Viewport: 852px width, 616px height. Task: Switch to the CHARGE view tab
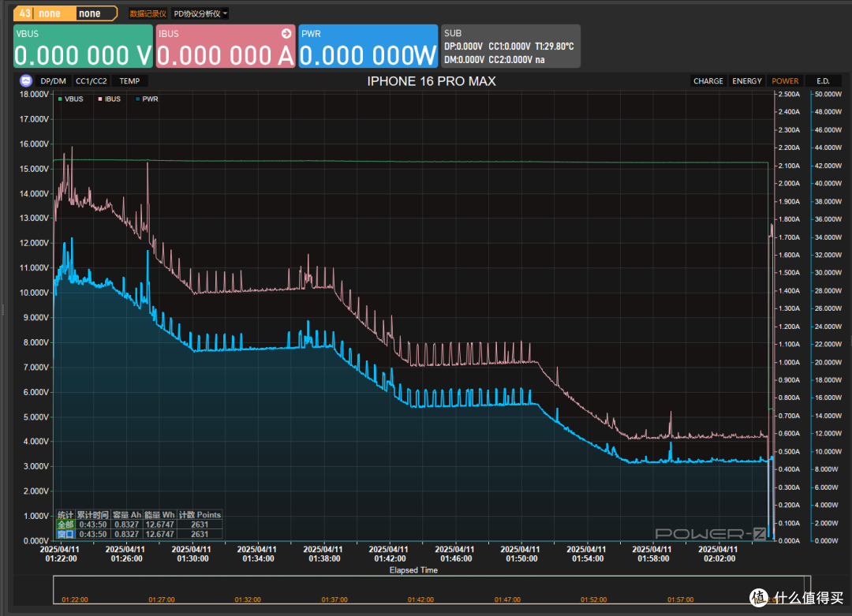[x=708, y=81]
